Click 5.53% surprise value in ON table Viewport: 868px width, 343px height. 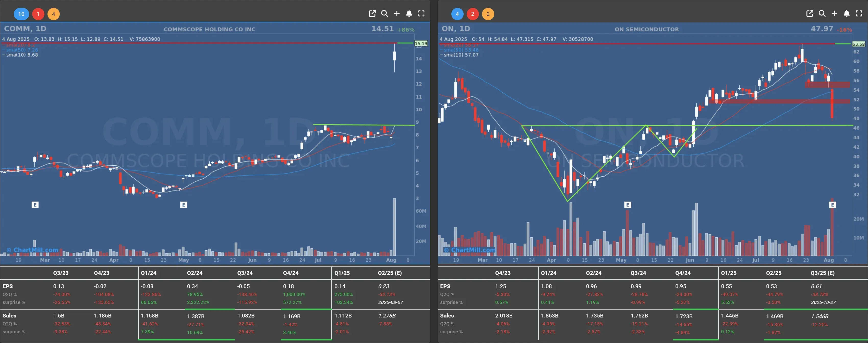click(728, 302)
